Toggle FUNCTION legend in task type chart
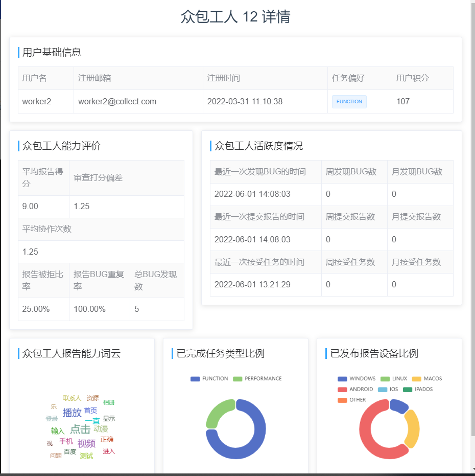This screenshot has width=475, height=476. point(209,378)
